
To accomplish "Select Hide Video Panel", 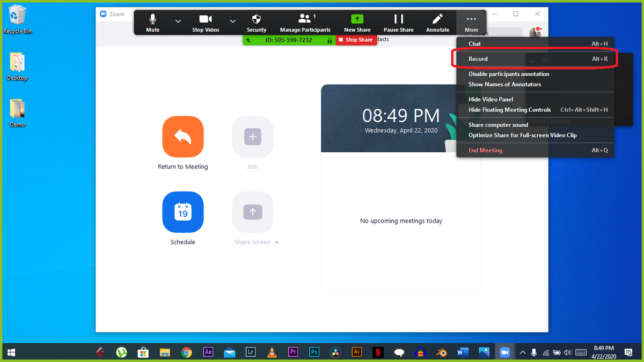I will coord(535,99).
